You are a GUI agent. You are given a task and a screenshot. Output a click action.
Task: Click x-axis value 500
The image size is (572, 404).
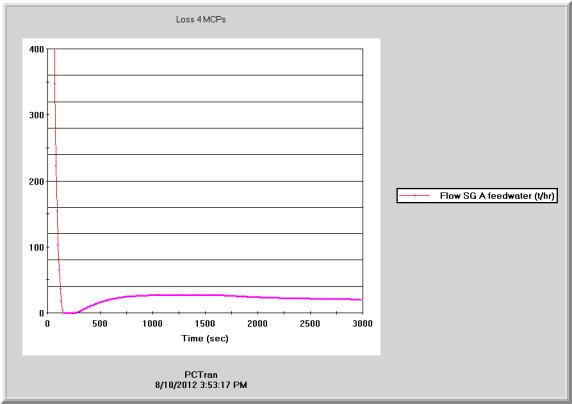[x=100, y=323]
